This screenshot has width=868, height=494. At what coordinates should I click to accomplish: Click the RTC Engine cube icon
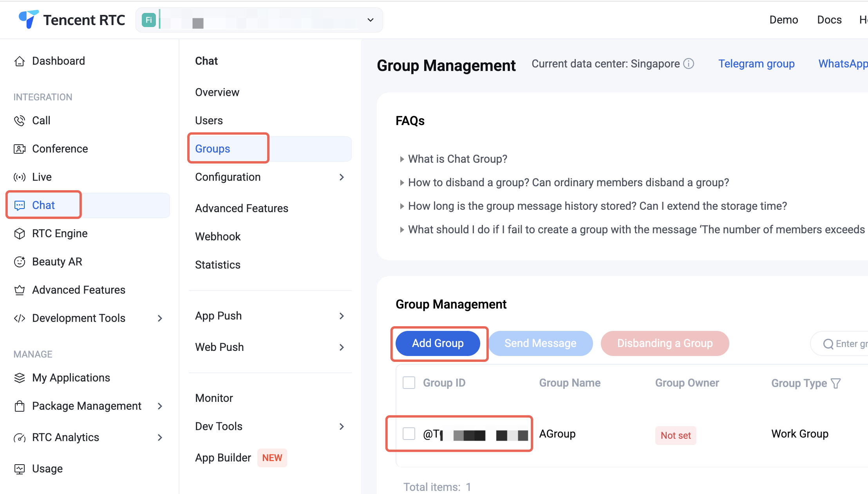20,234
